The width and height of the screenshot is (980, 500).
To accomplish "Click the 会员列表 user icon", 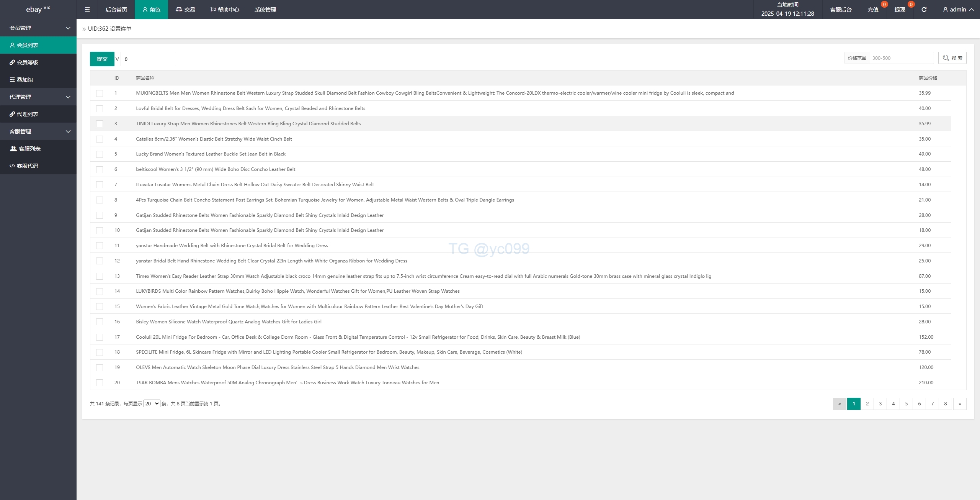I will click(12, 45).
